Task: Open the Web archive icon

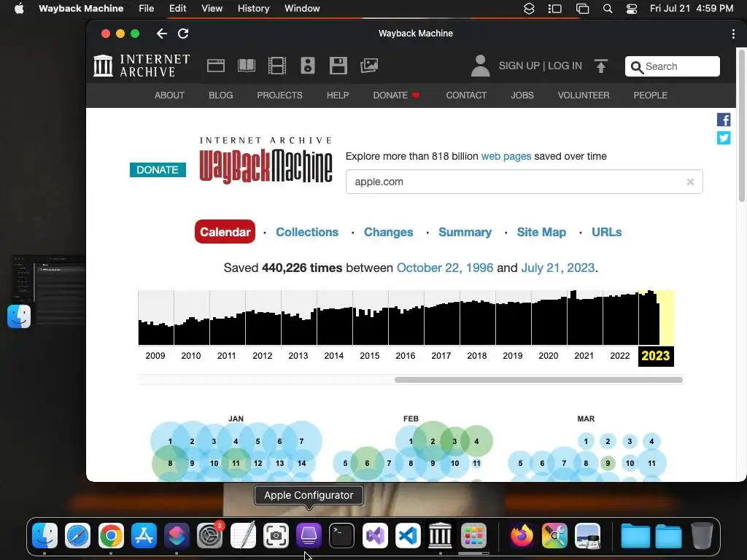Action: (x=216, y=66)
